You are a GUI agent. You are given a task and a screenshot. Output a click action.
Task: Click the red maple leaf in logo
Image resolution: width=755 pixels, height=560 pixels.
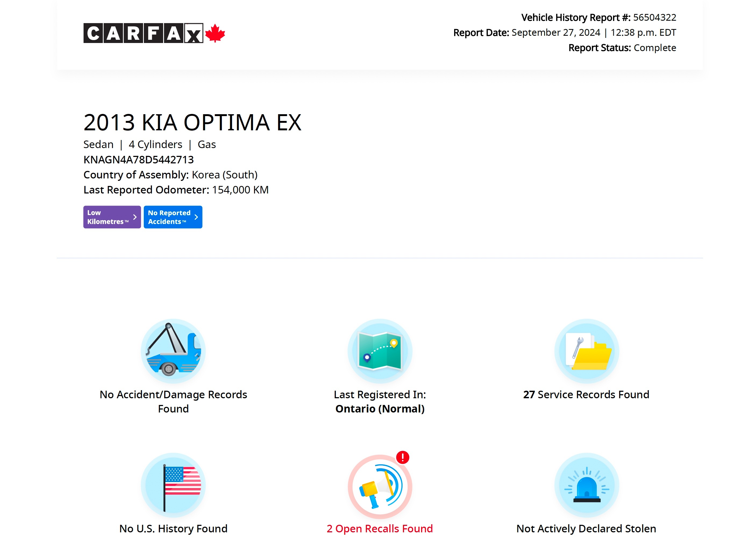coord(215,33)
